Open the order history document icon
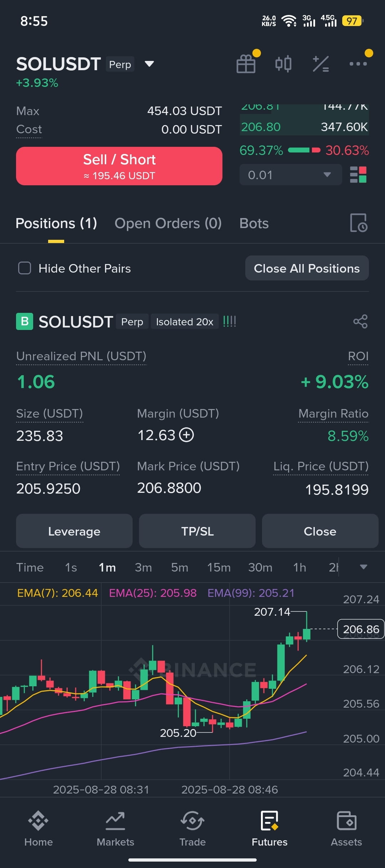The height and width of the screenshot is (868, 385). pyautogui.click(x=359, y=223)
